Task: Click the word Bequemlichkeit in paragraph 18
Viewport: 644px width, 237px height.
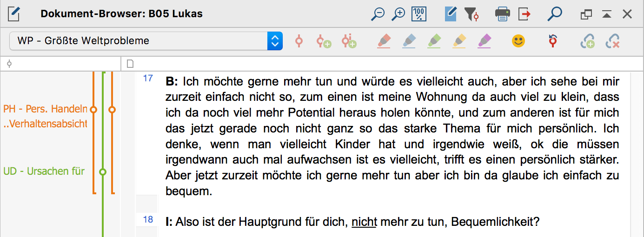Action: pyautogui.click(x=491, y=223)
